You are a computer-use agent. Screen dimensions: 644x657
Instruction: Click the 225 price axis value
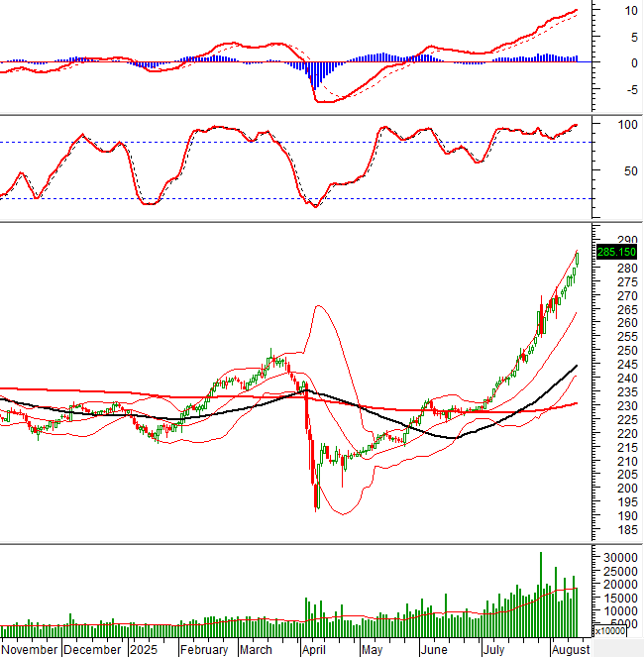(627, 420)
